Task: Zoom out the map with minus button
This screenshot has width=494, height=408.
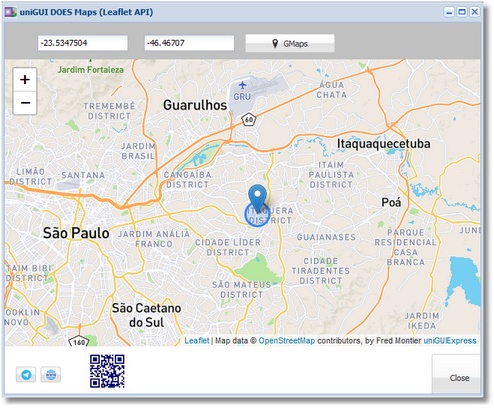Action: pos(25,103)
